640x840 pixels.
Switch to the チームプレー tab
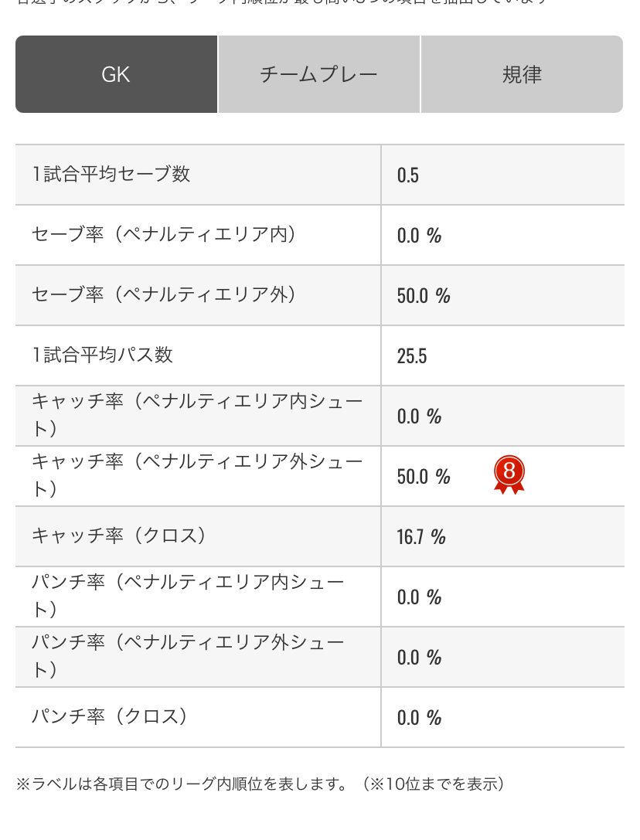coord(319,74)
